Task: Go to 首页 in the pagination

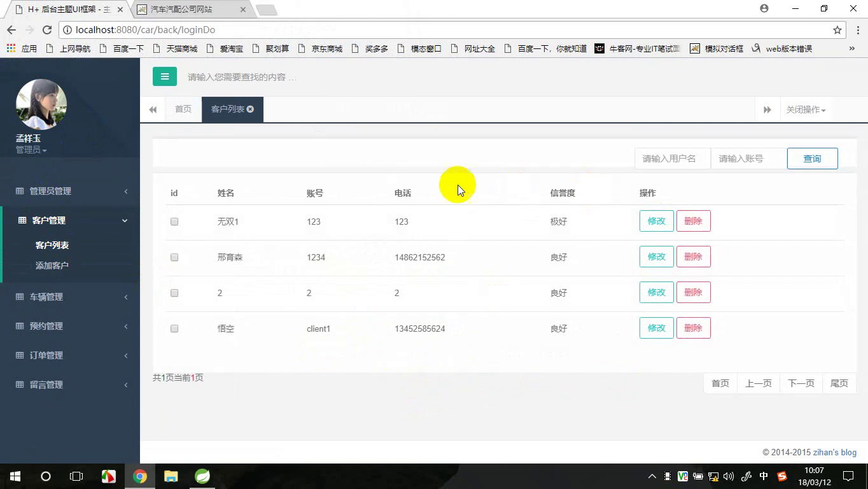Action: click(720, 383)
